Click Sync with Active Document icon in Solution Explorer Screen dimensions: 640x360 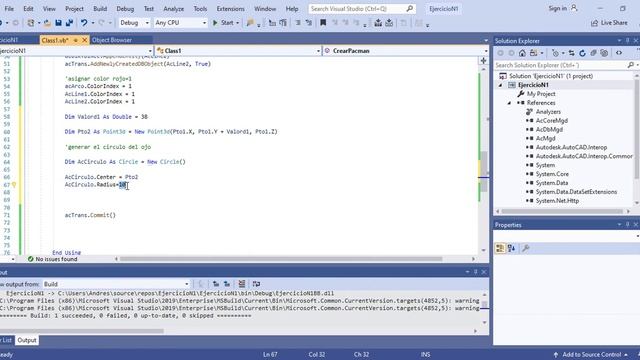pos(571,53)
